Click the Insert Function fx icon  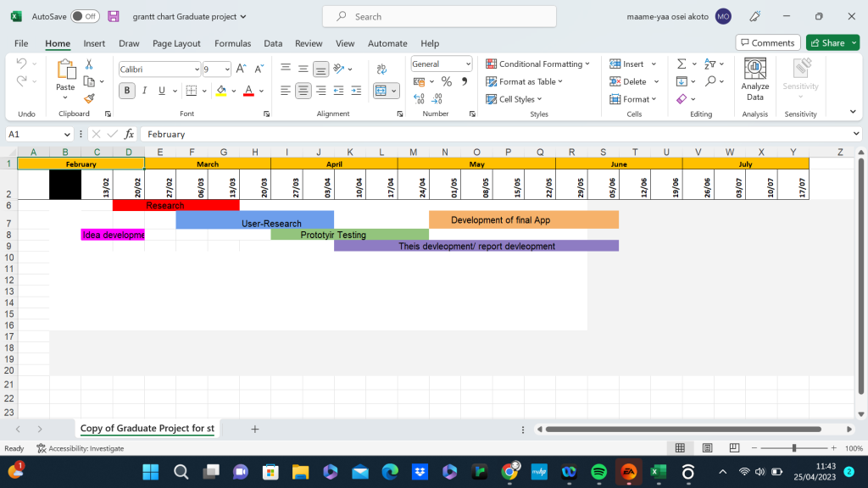click(129, 134)
